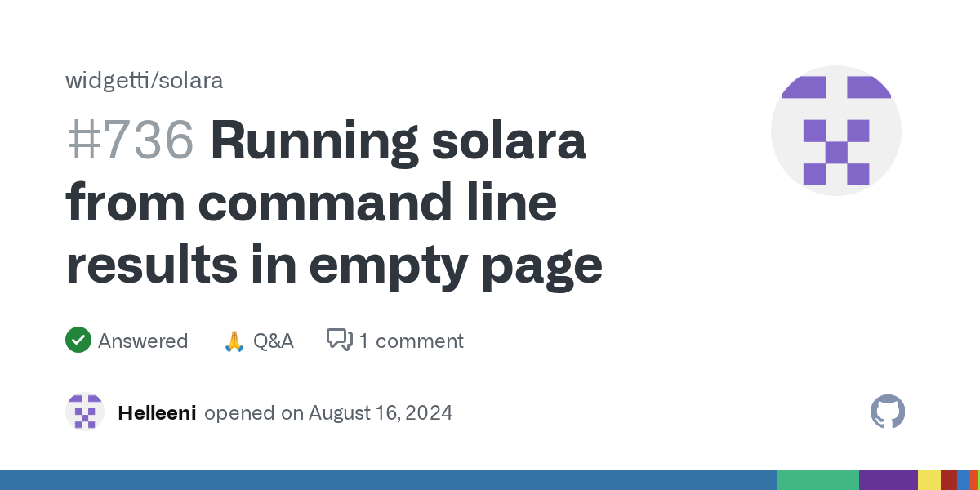
Task: Click the large purple identicon avatar
Action: 835,131
